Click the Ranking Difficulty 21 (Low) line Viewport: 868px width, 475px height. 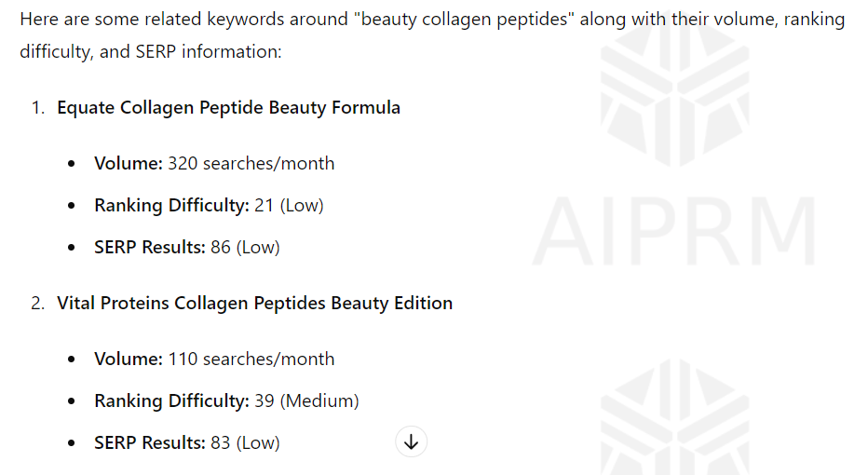tap(209, 206)
